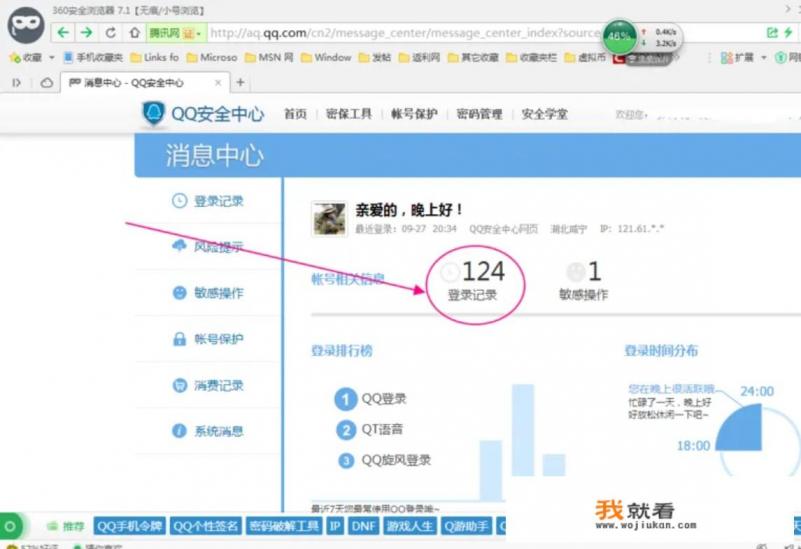Go back with the browser back arrow

pyautogui.click(x=63, y=33)
